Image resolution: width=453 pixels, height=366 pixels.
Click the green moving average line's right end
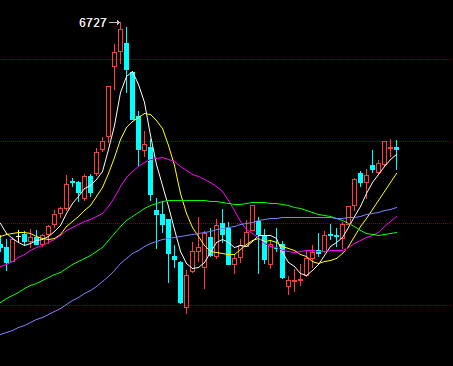pos(396,233)
